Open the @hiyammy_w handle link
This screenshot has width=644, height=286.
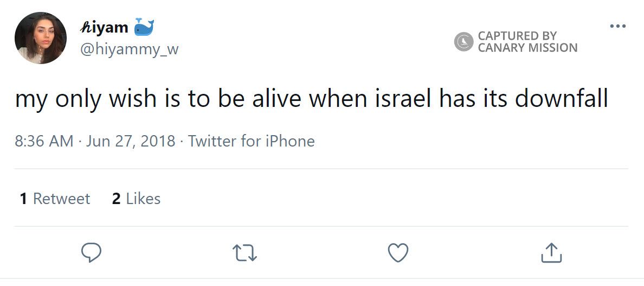129,49
